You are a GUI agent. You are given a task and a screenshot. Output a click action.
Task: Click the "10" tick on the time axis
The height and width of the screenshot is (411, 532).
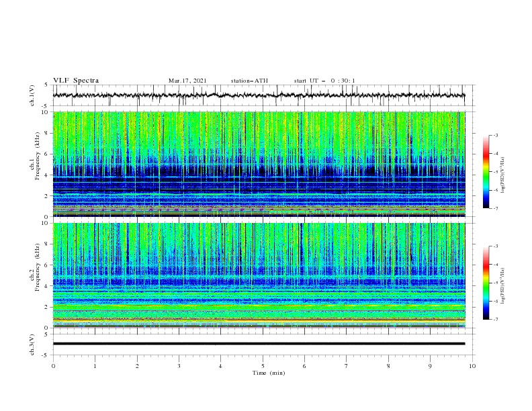coord(472,366)
